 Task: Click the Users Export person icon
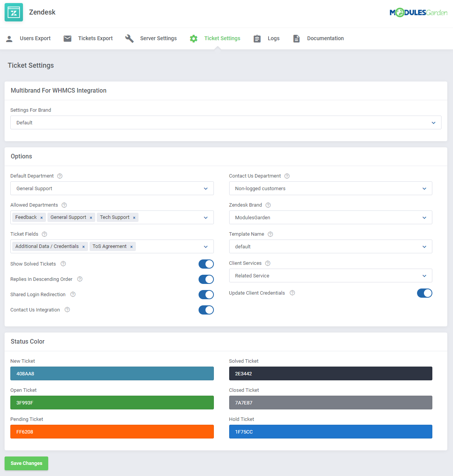pyautogui.click(x=9, y=38)
